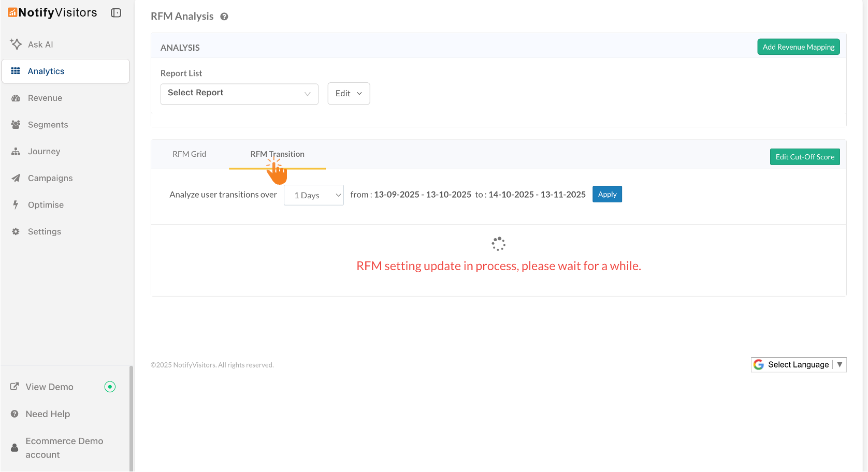Viewport: 868px width, 472px height.
Task: Click the Add Revenue Mapping button
Action: tap(798, 47)
